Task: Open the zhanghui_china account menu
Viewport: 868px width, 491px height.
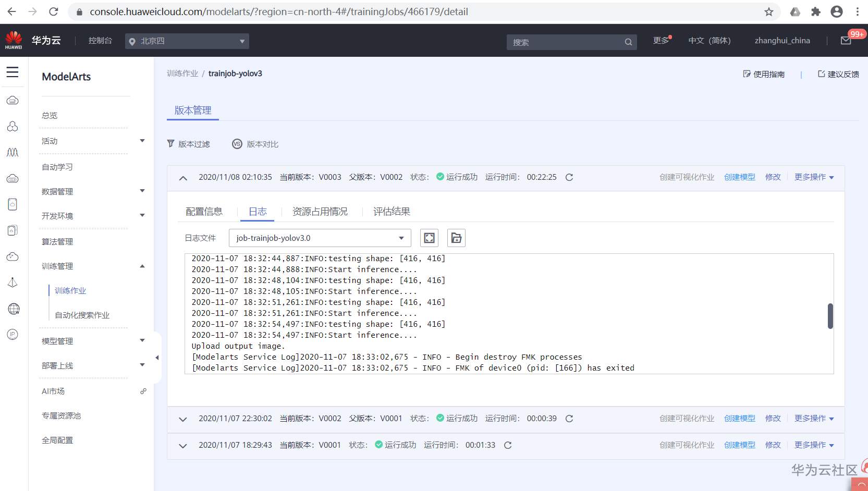Action: [783, 41]
